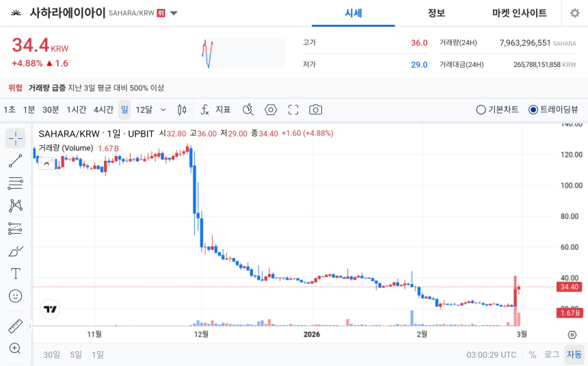Image resolution: width=588 pixels, height=366 pixels.
Task: Click the 저가 value 29.0
Action: 419,64
